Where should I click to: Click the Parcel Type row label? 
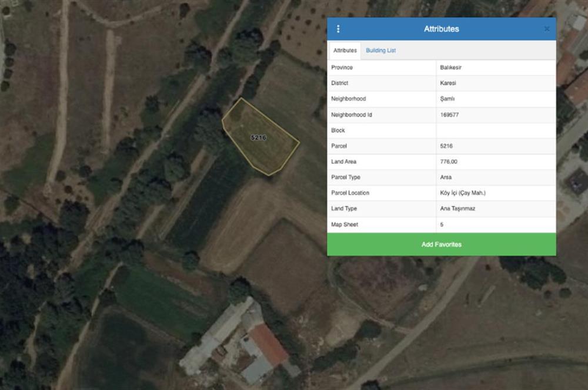point(346,177)
